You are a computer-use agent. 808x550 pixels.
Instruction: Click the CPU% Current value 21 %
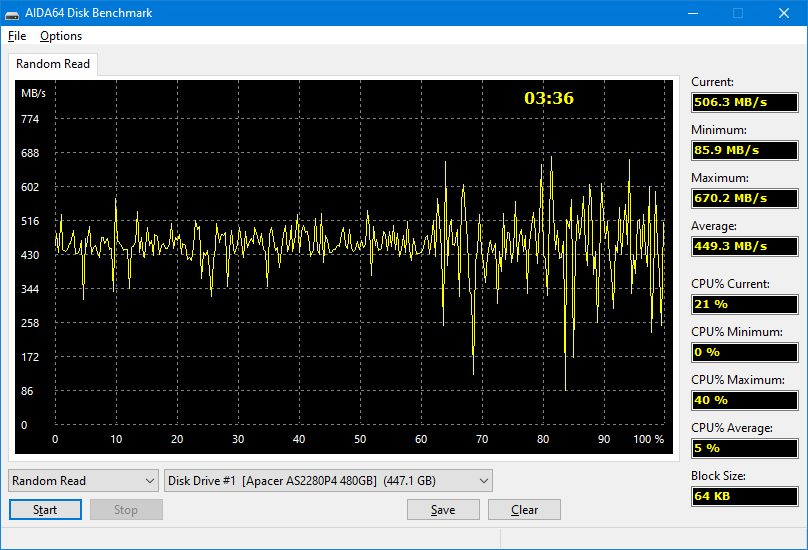(x=745, y=304)
